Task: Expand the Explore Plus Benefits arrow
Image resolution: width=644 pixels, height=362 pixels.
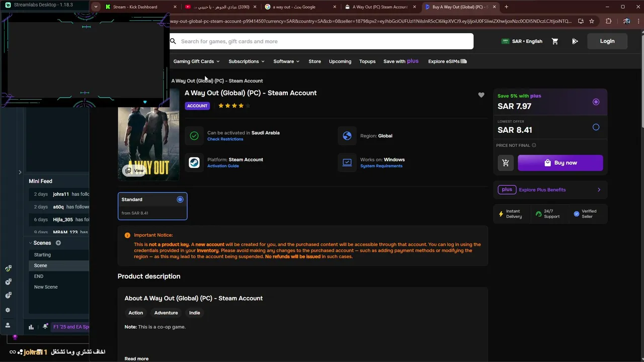Action: click(x=599, y=190)
